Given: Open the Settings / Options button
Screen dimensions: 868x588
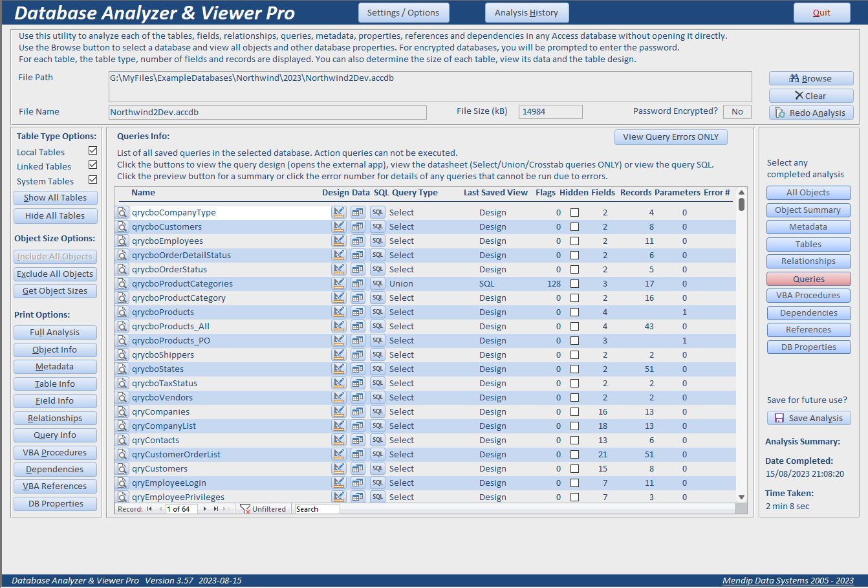Looking at the screenshot, I should (x=403, y=13).
